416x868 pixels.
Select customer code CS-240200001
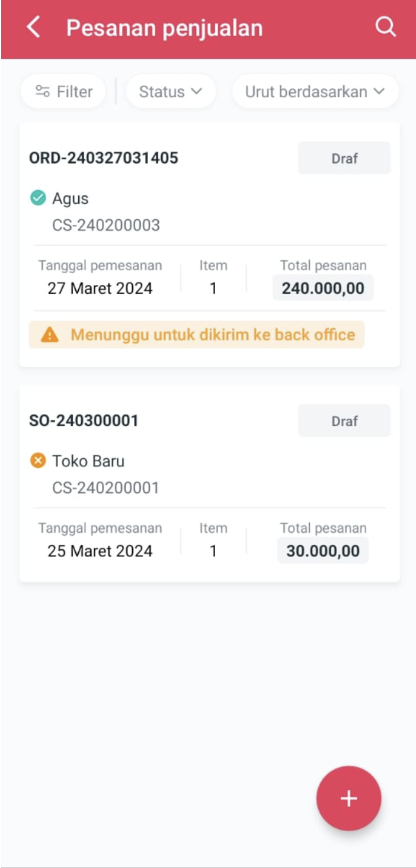[105, 488]
